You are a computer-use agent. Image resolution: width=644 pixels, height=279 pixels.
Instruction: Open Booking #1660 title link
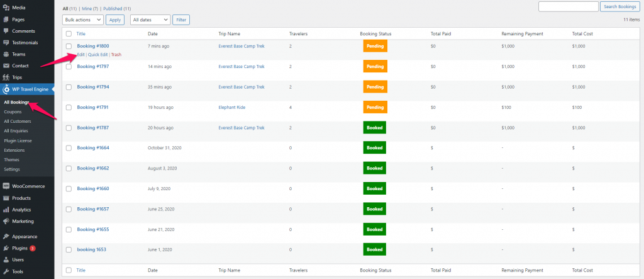(93, 188)
